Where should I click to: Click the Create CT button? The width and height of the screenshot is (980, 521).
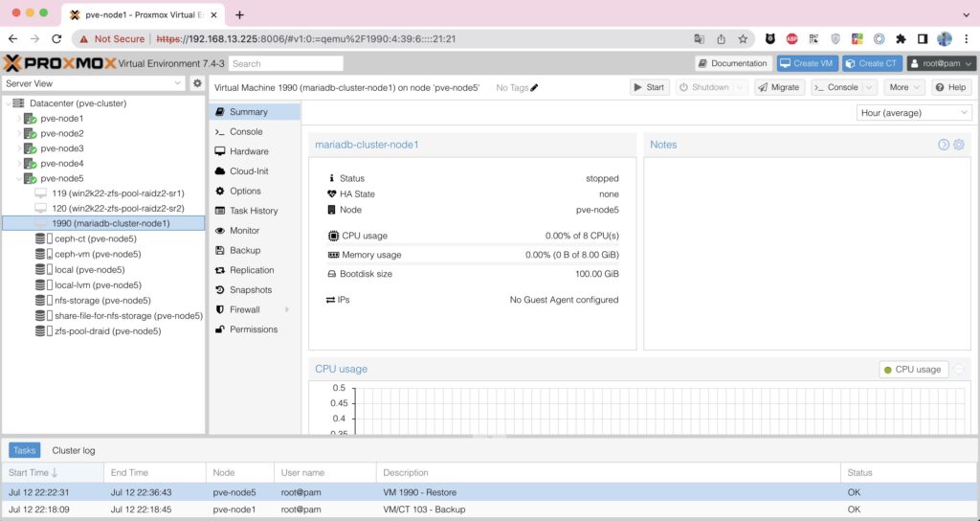(x=873, y=63)
